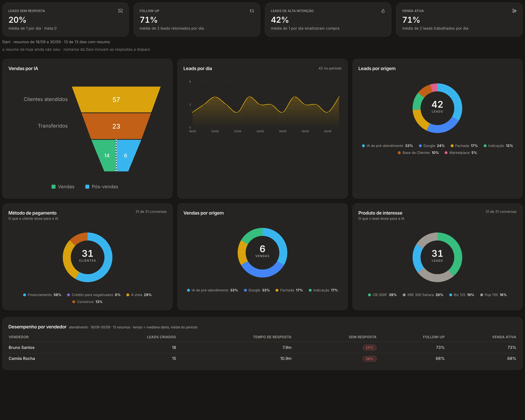Select Pop 110i 16% legend item
This screenshot has height=420, width=525.
pos(493,295)
